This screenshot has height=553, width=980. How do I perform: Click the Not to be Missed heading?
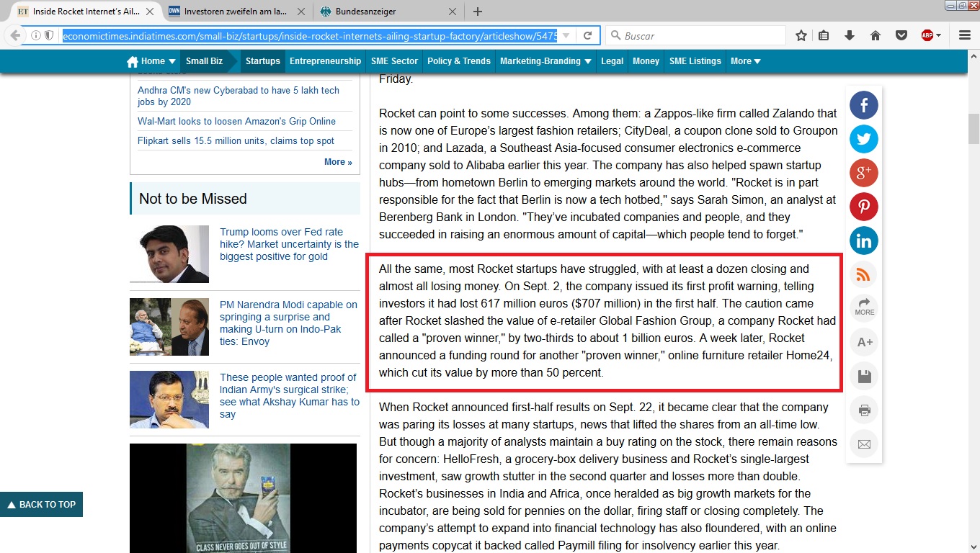[x=192, y=199]
